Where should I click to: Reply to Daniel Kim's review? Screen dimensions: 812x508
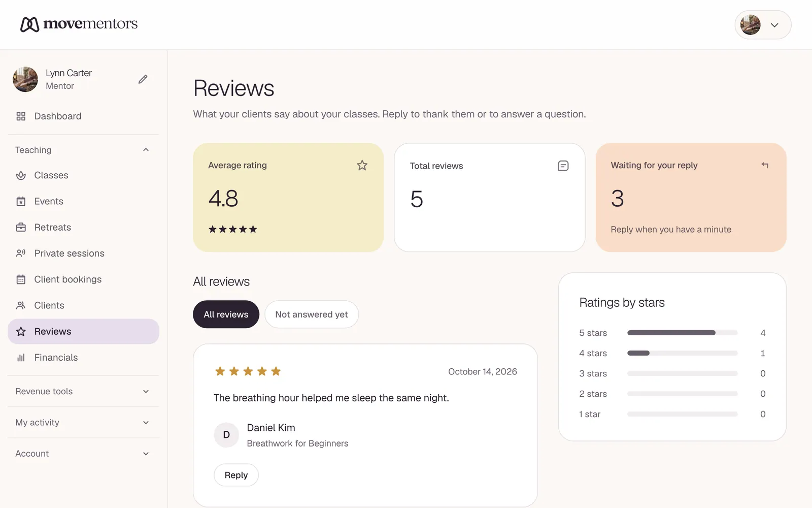(x=236, y=475)
